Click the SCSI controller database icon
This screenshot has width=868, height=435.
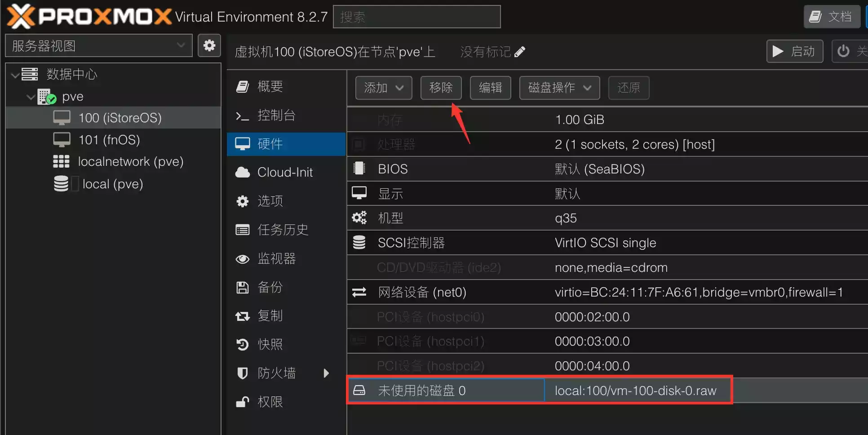(x=359, y=243)
